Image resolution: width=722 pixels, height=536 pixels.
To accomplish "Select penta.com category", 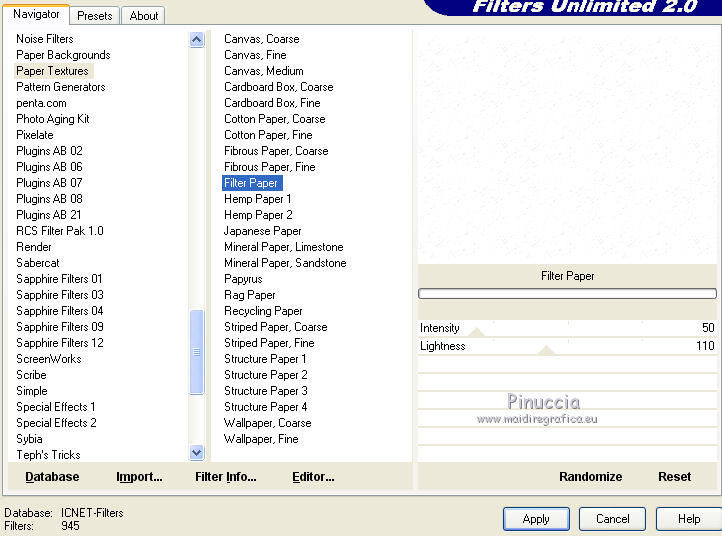I will pyautogui.click(x=41, y=103).
